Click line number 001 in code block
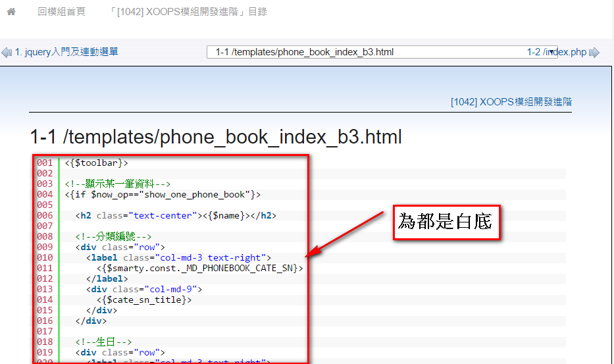 [45, 163]
